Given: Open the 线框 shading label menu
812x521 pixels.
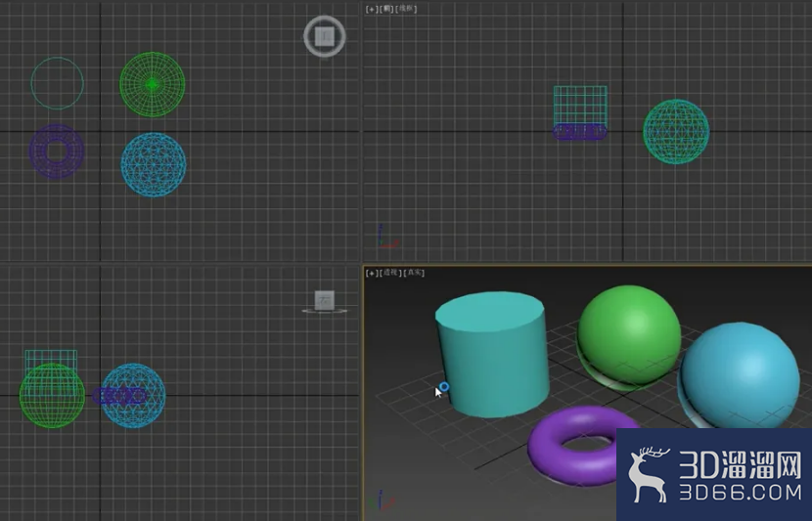Looking at the screenshot, I should (406, 9).
